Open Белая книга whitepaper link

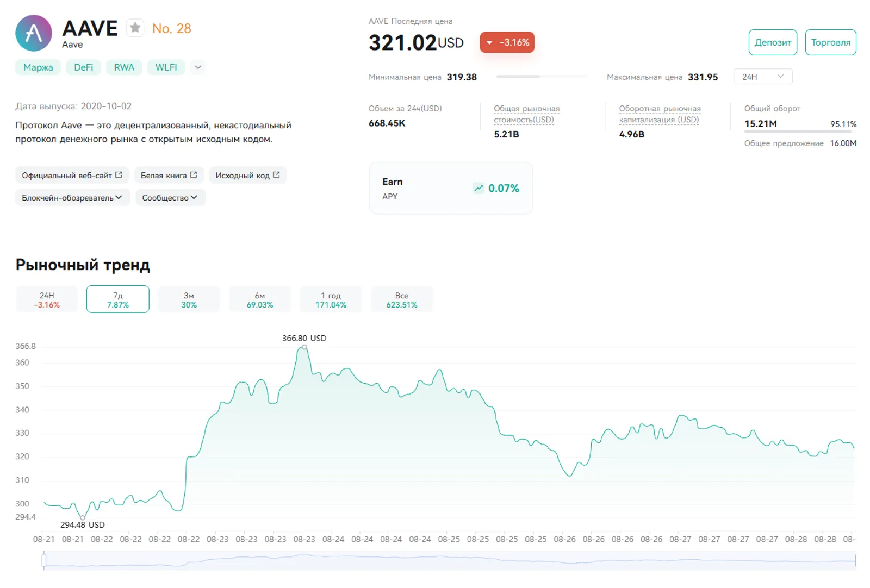(169, 175)
